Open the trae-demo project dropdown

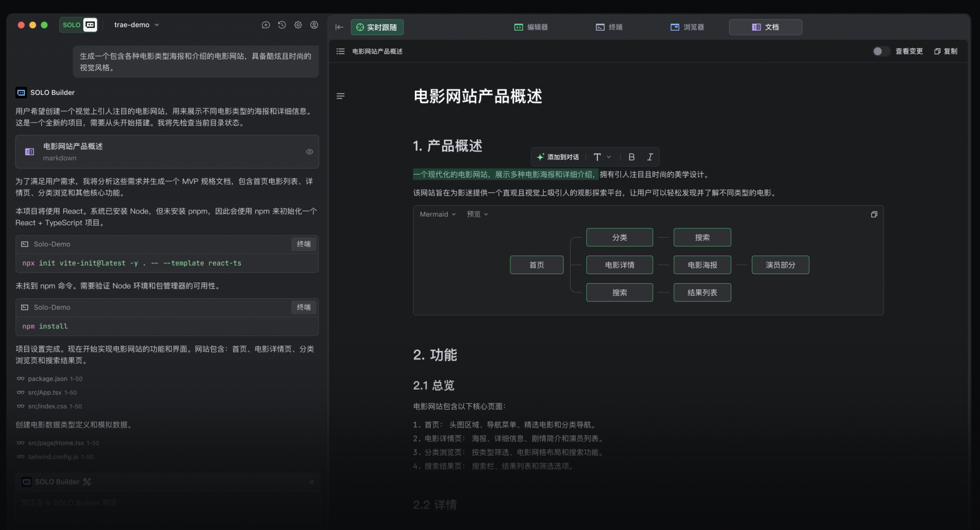136,25
